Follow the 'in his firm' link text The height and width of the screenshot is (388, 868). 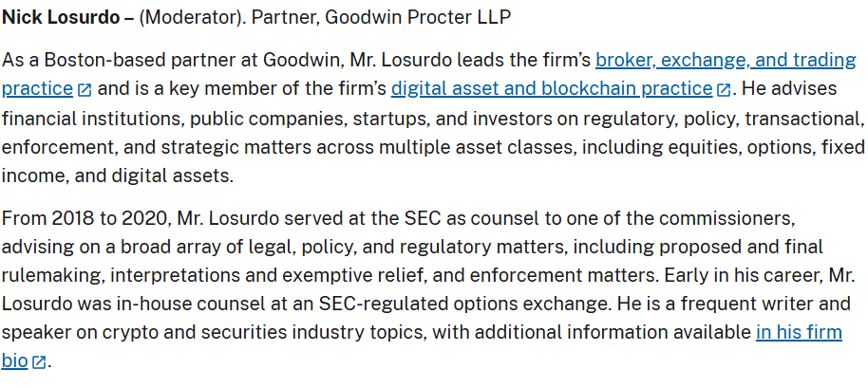coord(799,332)
